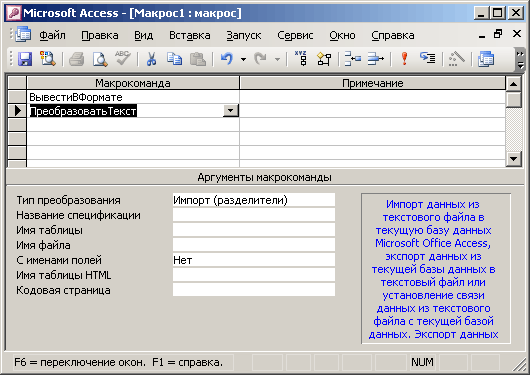The image size is (530, 375).
Task: Click the Undo arrow icon
Action: [x=227, y=59]
